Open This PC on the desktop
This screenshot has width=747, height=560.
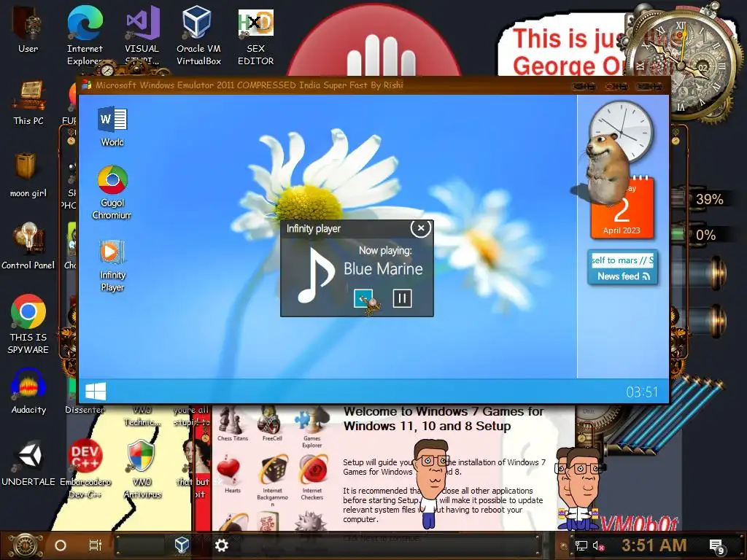[x=28, y=102]
